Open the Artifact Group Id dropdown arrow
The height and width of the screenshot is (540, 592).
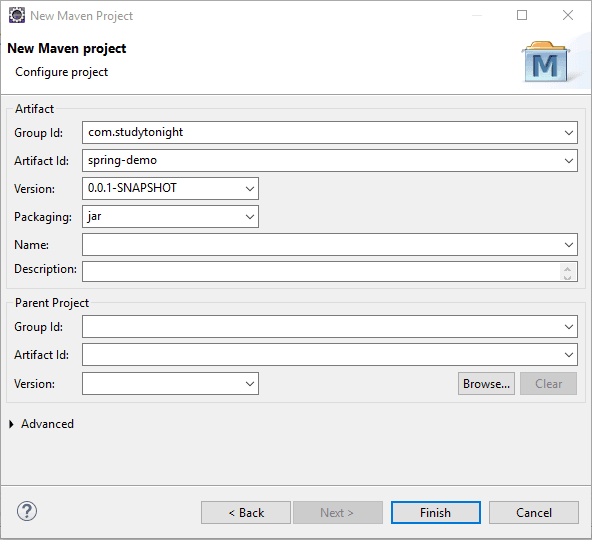click(x=569, y=133)
